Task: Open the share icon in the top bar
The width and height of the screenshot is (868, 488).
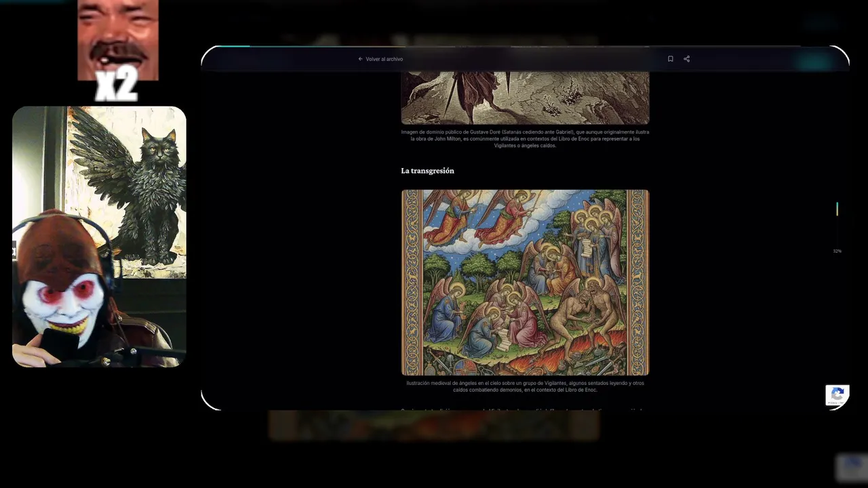Action: coord(686,59)
